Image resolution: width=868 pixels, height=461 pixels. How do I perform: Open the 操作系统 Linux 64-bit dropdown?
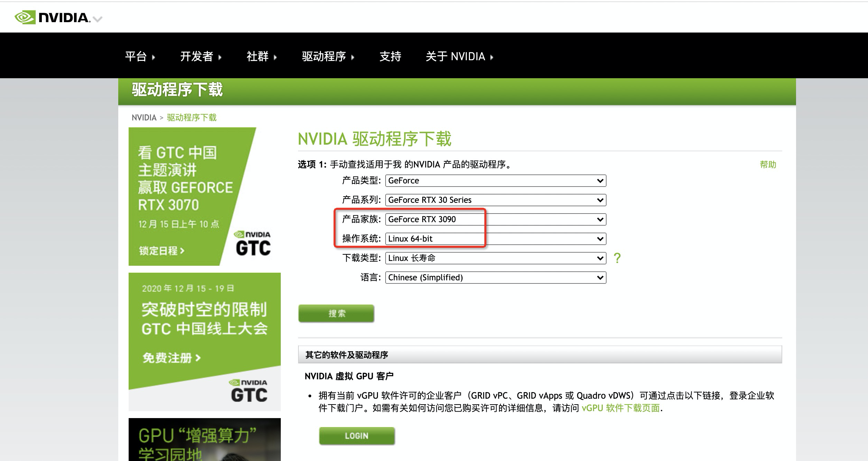pyautogui.click(x=496, y=239)
